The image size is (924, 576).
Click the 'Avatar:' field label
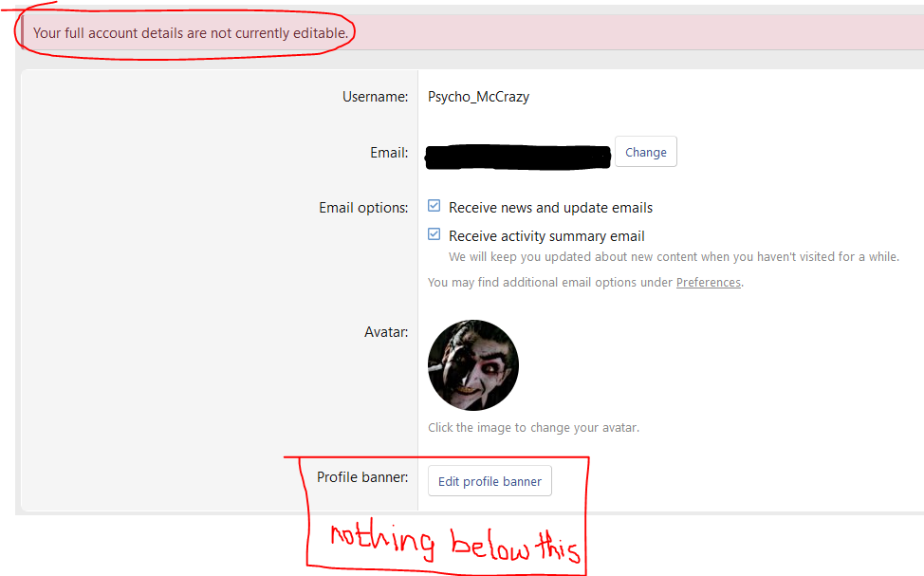tap(386, 332)
